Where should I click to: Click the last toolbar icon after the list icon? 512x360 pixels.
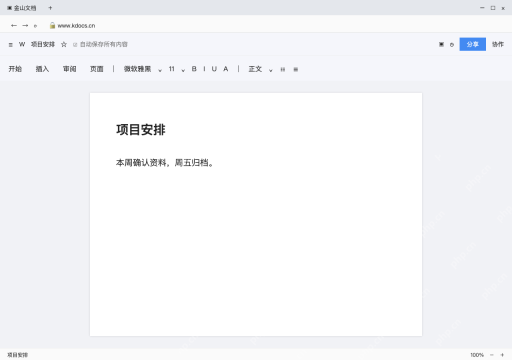click(x=296, y=69)
